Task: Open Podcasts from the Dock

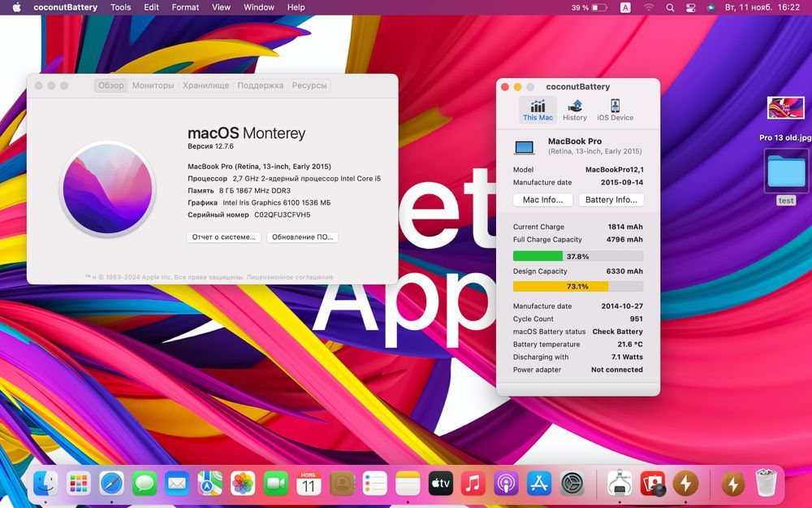Action: pyautogui.click(x=506, y=484)
